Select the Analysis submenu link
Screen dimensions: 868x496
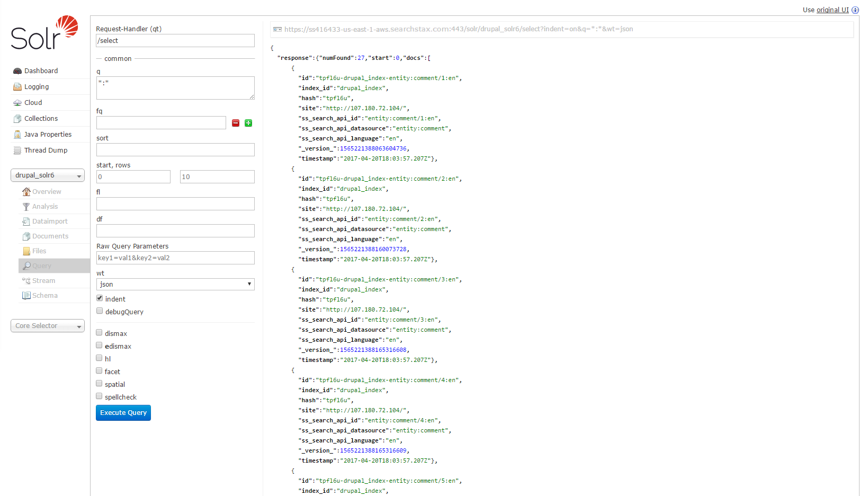pos(54,207)
